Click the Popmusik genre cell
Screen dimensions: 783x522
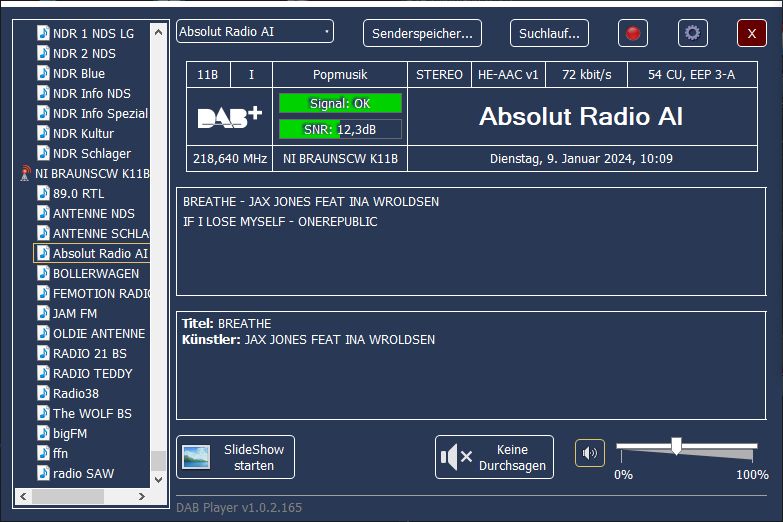coord(340,75)
